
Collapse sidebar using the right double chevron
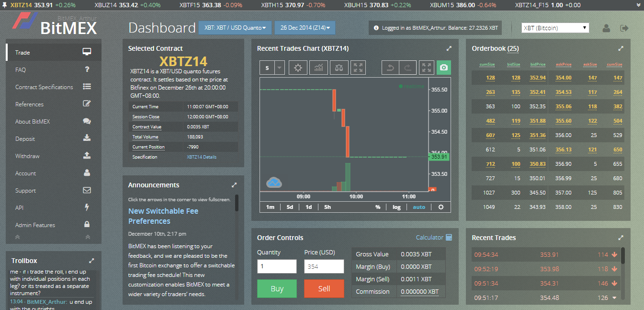(87, 237)
